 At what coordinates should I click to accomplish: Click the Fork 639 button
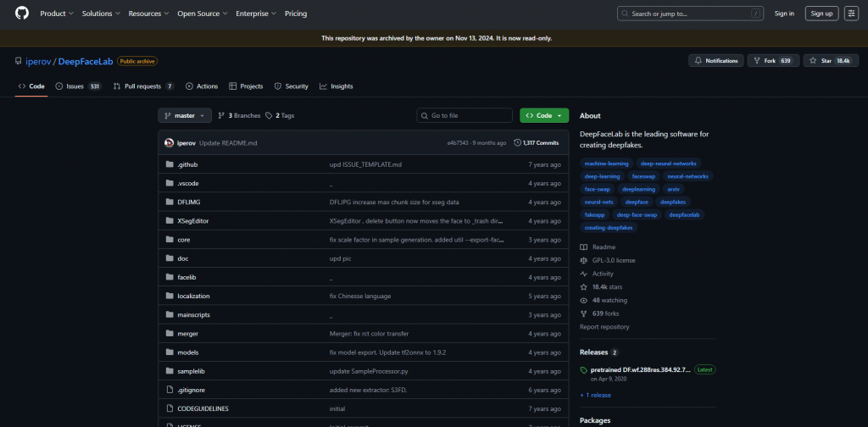pyautogui.click(x=773, y=61)
